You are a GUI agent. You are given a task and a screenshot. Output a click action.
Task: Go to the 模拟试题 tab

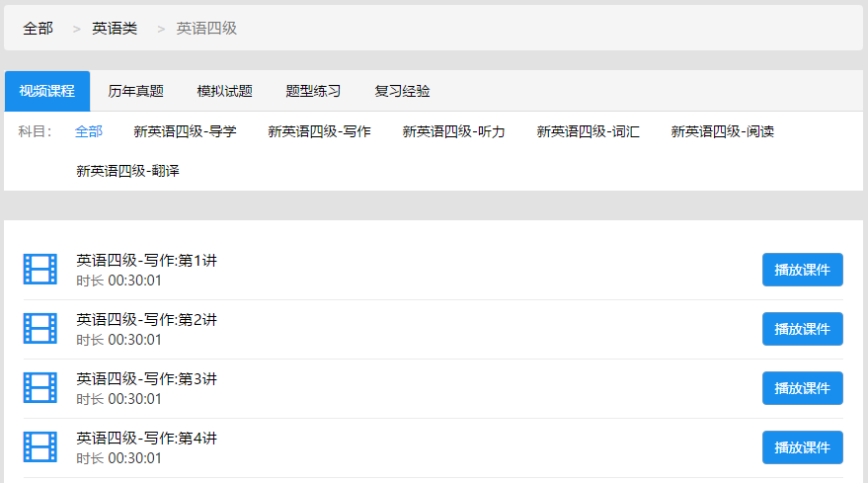[224, 91]
